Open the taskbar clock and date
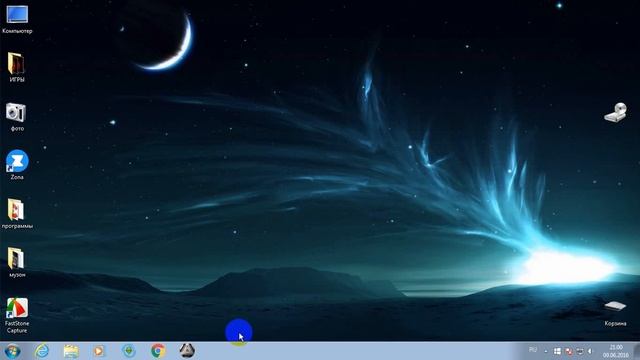 click(x=616, y=351)
